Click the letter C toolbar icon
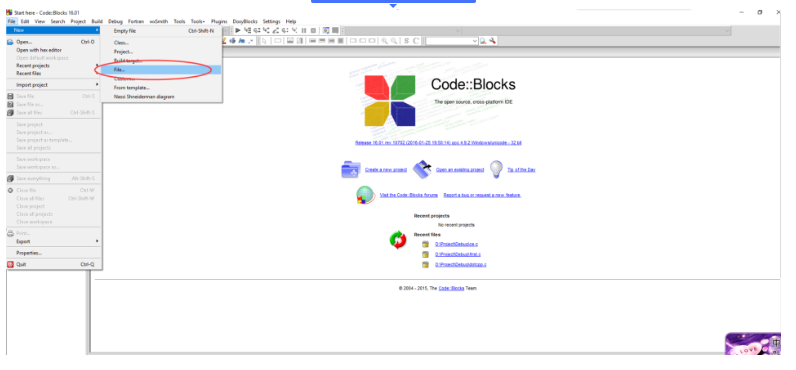The width and height of the screenshot is (796, 370). coord(416,41)
